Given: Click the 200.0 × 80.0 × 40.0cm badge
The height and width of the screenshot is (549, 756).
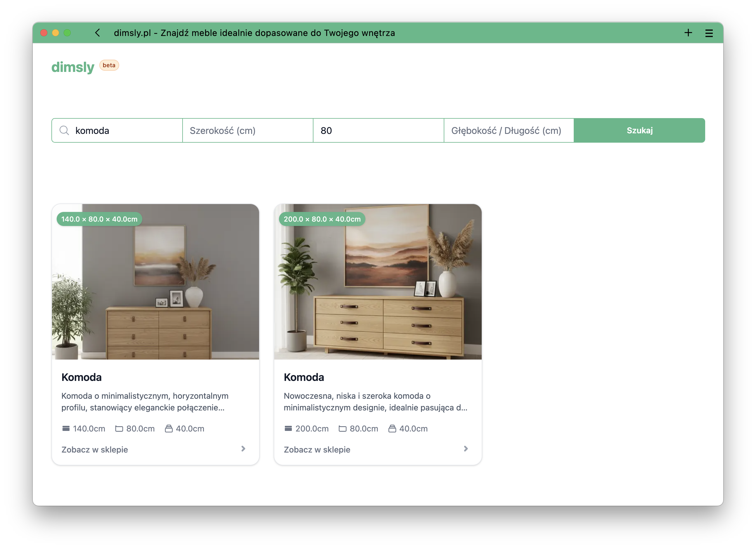Looking at the screenshot, I should point(322,219).
